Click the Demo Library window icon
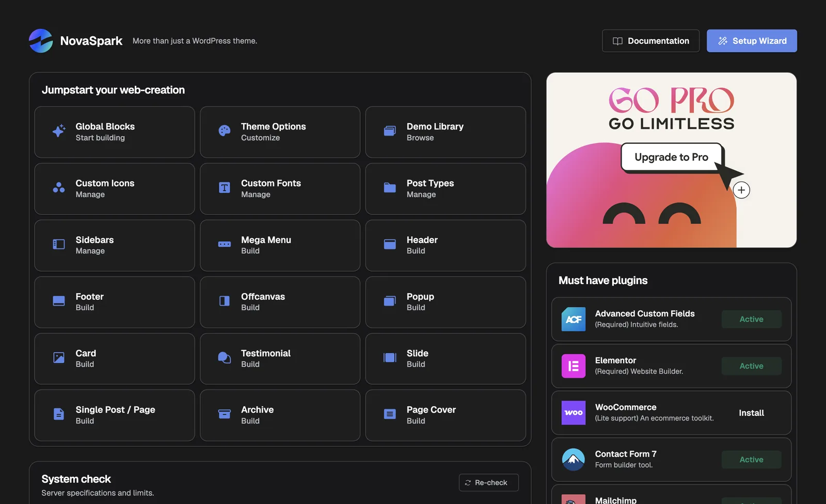 (390, 131)
